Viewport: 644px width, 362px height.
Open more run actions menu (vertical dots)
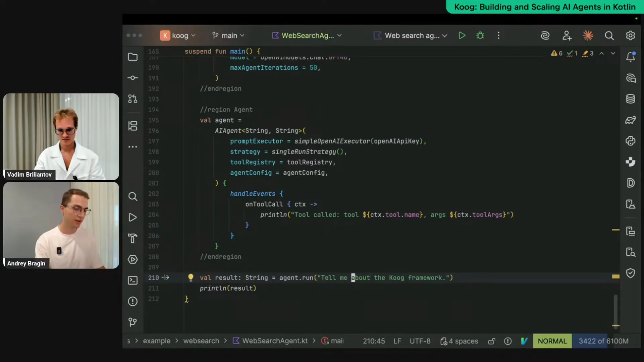498,36
